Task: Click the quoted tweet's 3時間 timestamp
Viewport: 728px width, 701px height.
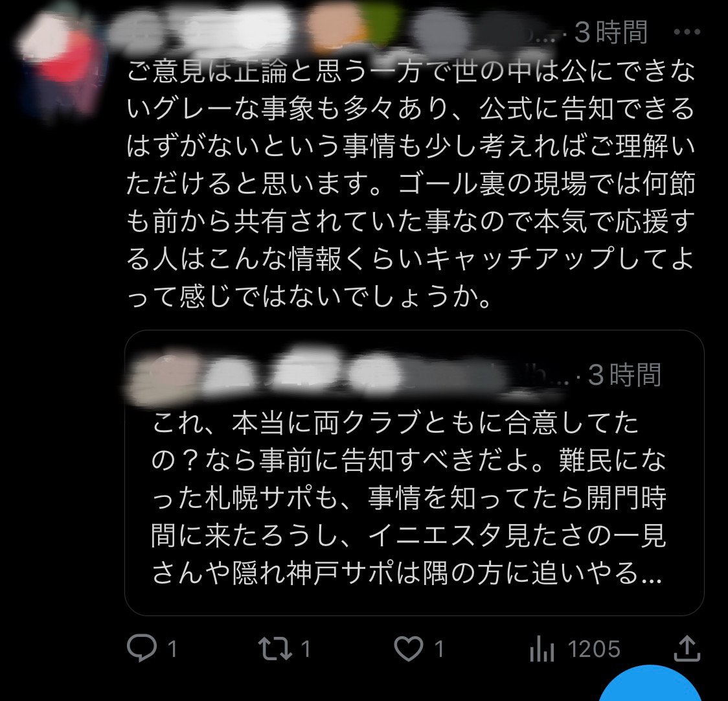Action: [624, 374]
